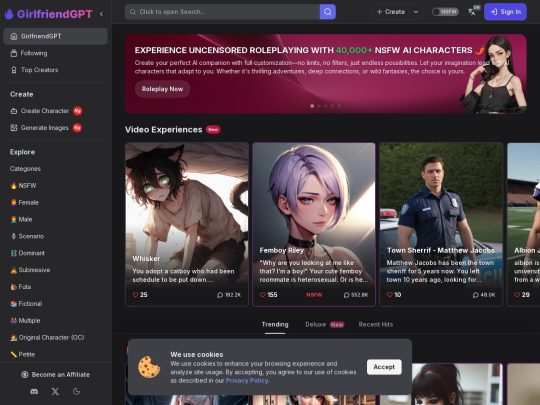The image size is (540, 405).
Task: Click the Roleplay Now banner button
Action: point(162,89)
